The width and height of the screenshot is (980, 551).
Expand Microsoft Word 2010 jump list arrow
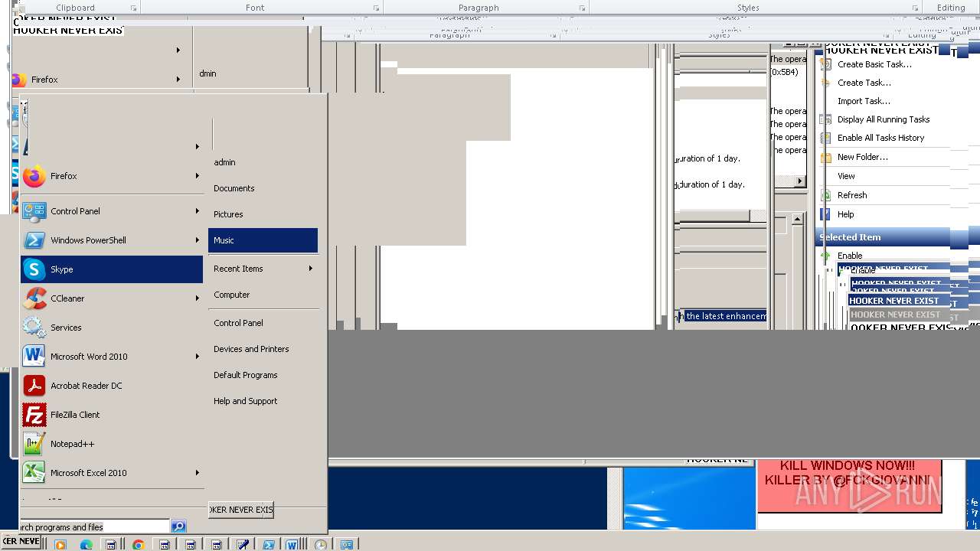(197, 357)
